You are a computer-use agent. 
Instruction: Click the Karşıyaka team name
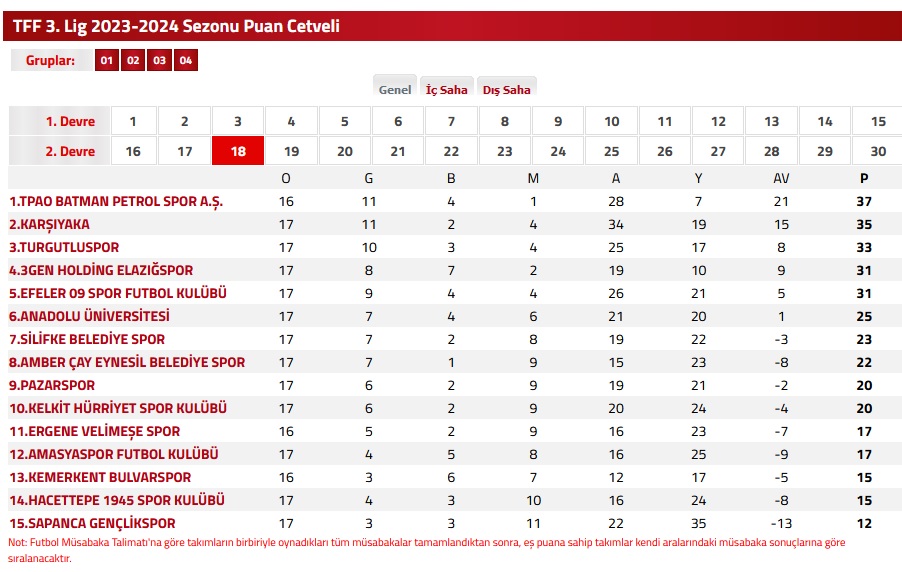point(50,224)
